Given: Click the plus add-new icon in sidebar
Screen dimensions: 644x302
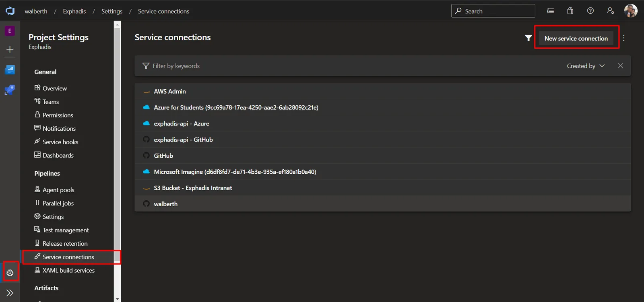Looking at the screenshot, I should point(10,49).
